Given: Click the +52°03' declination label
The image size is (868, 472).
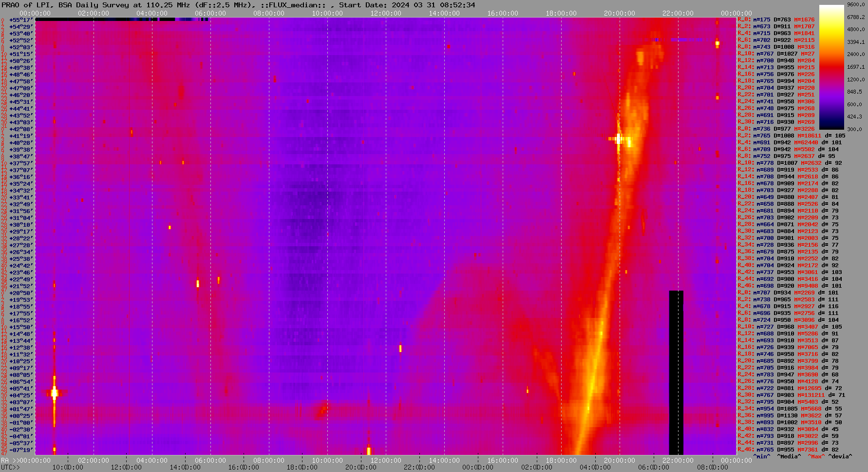Looking at the screenshot, I should [x=21, y=47].
